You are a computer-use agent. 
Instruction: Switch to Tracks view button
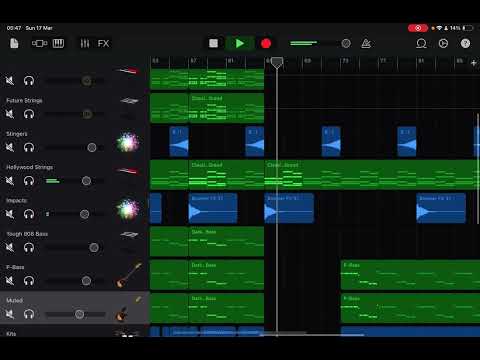(x=39, y=43)
